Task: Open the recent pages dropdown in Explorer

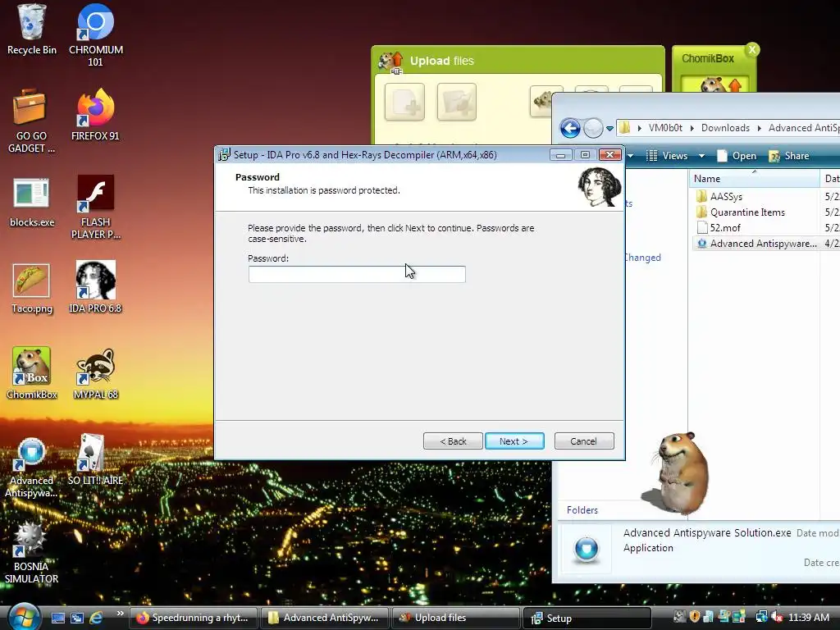Action: [609, 129]
